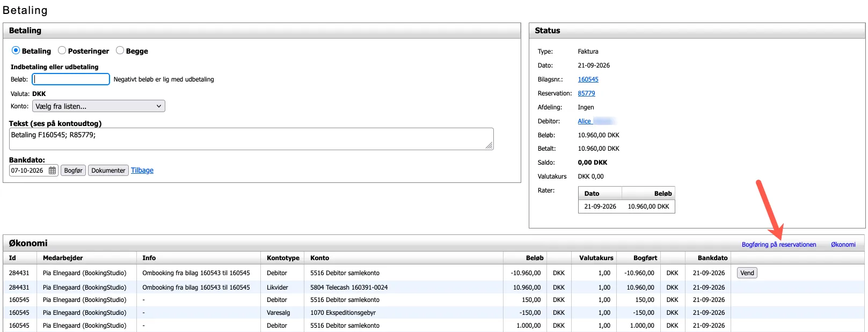Open the Debitor Alice link
The width and height of the screenshot is (868, 332).
coord(585,121)
